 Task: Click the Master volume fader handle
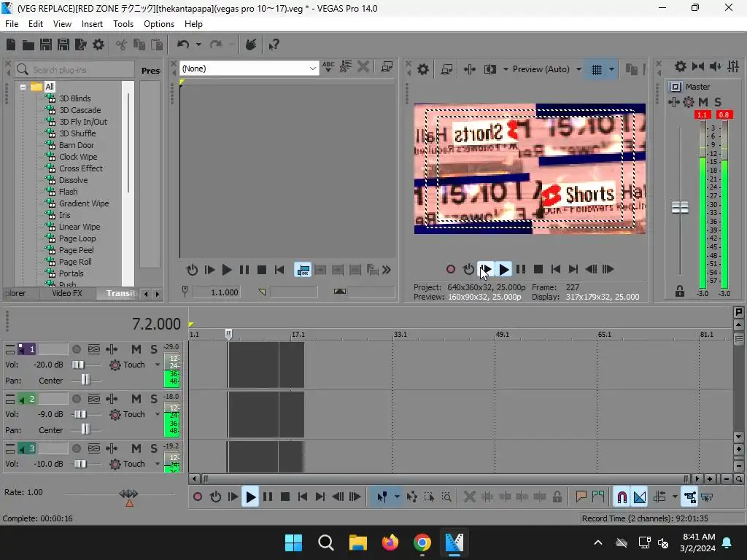680,208
